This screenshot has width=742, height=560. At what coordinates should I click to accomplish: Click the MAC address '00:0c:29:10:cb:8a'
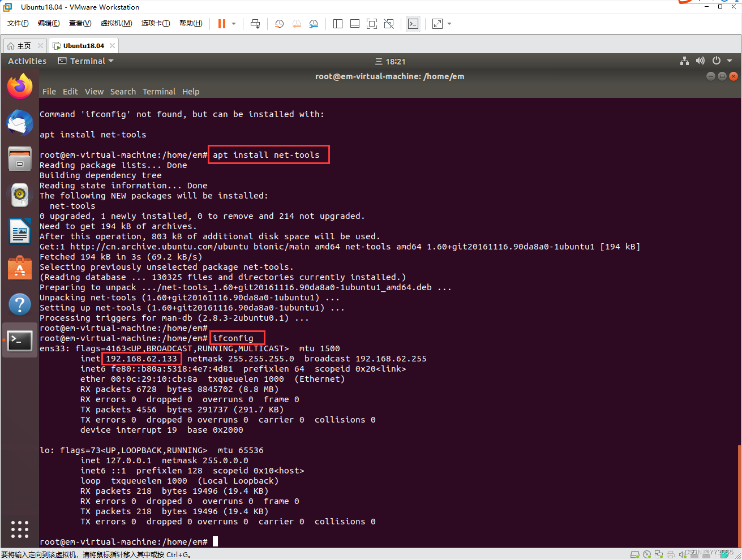click(154, 379)
